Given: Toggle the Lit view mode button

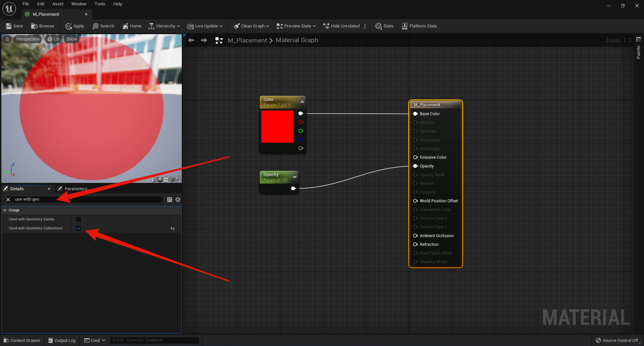Looking at the screenshot, I should click(53, 39).
